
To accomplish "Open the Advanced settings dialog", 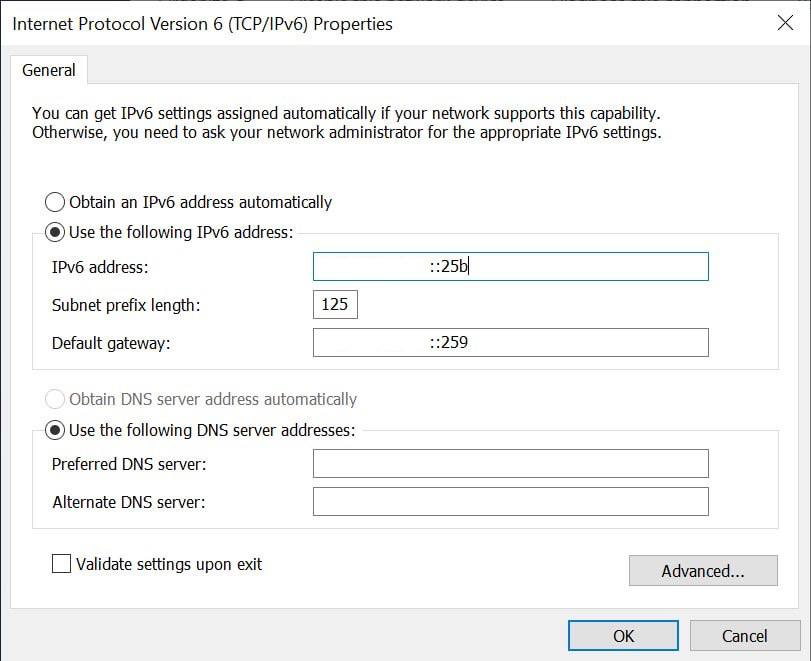I will pyautogui.click(x=703, y=571).
